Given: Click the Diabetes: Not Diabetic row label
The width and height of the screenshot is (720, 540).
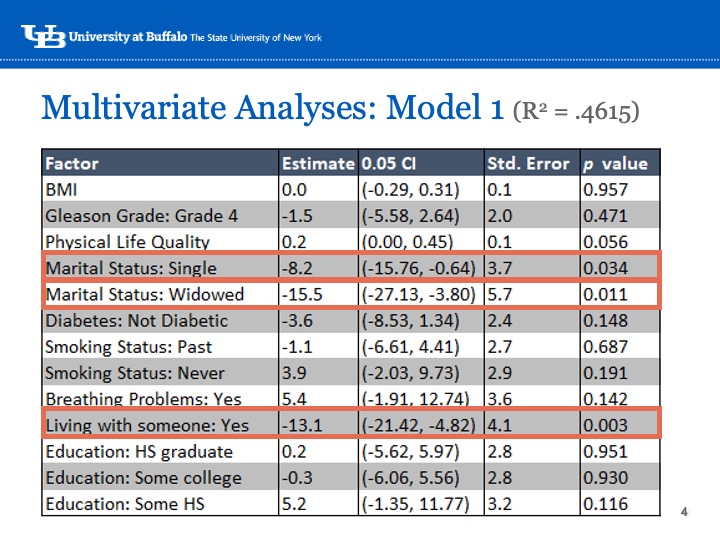Looking at the screenshot, I should [x=136, y=320].
